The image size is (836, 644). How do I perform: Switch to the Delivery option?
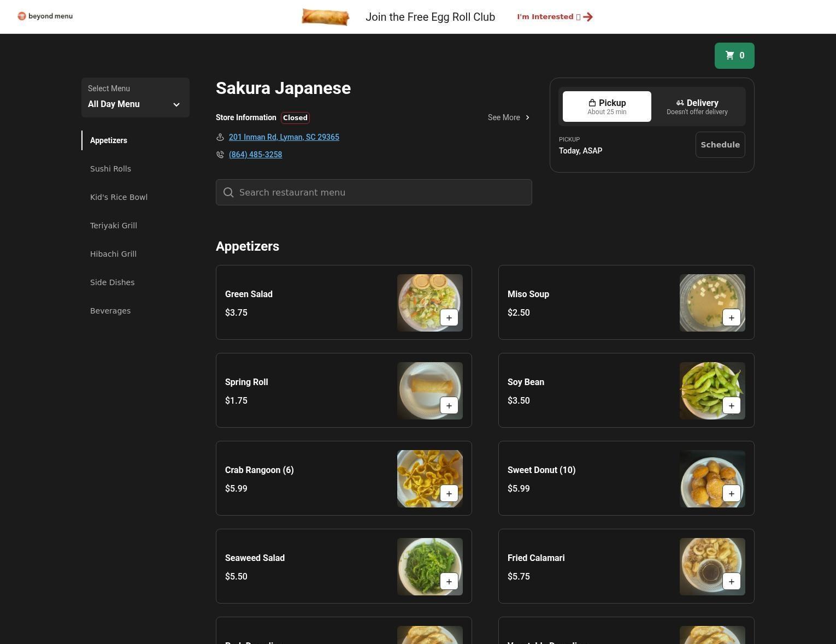click(697, 107)
